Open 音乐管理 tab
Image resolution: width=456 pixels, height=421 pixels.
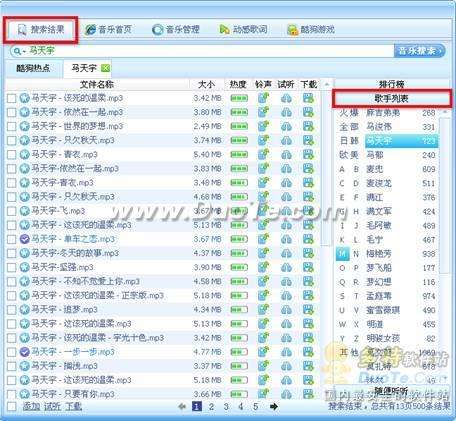(x=176, y=30)
